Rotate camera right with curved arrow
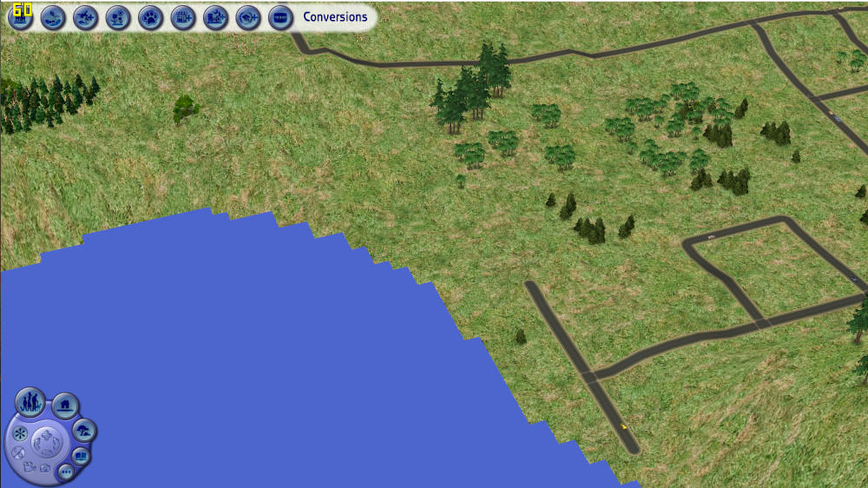Screen dimensions: 868x488 tap(56, 444)
